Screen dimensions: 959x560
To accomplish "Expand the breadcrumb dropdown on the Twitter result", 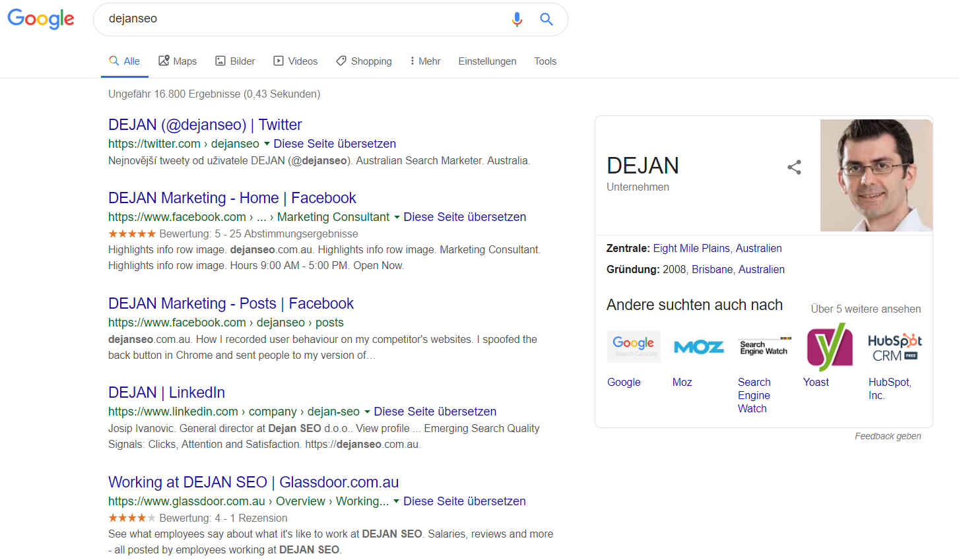I will click(x=267, y=144).
